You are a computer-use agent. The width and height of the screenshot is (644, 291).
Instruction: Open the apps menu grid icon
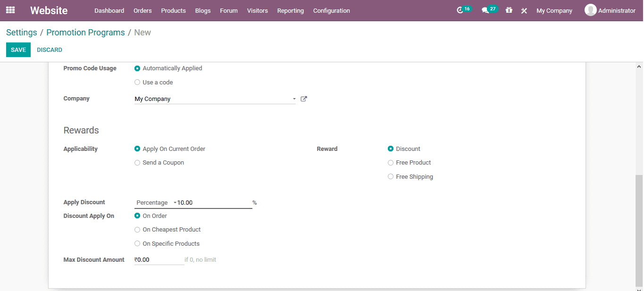pos(10,10)
